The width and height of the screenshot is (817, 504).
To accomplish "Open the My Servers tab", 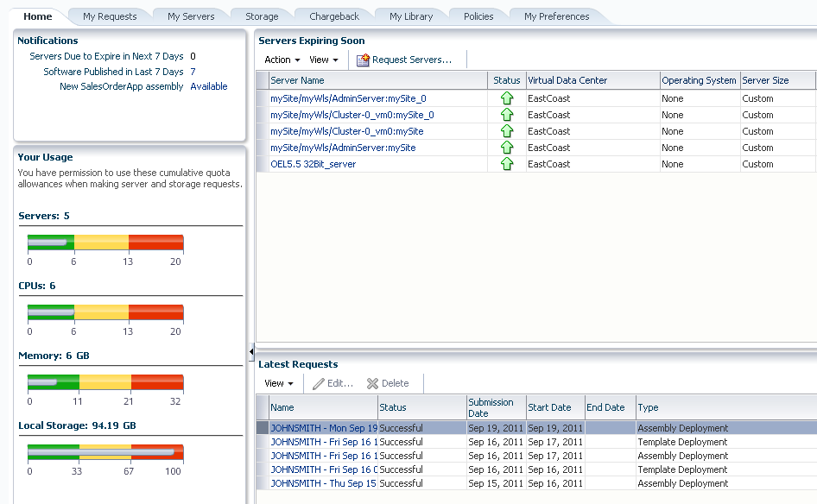I will tap(191, 16).
